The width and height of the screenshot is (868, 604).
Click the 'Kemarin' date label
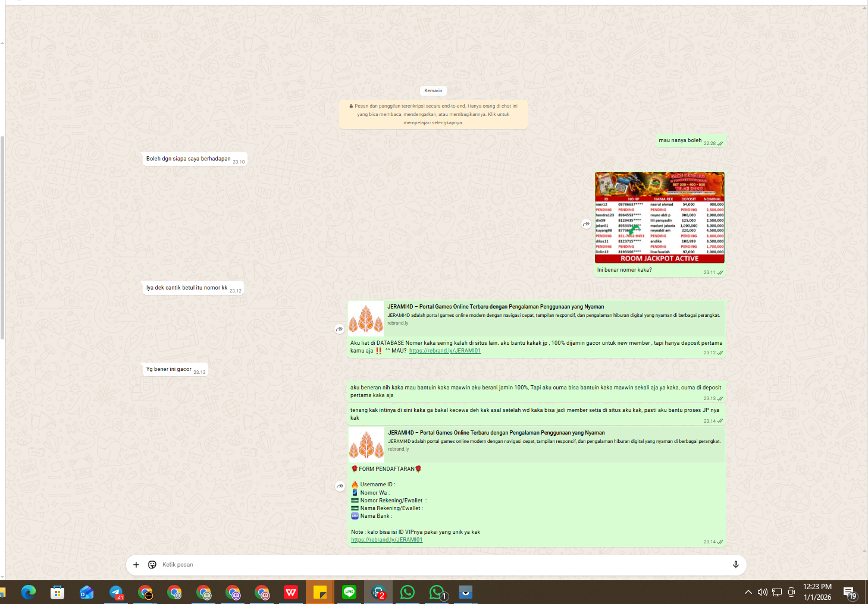[x=433, y=91]
